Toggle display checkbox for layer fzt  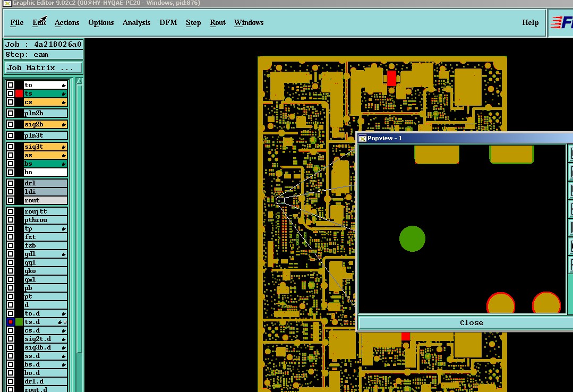(11, 237)
